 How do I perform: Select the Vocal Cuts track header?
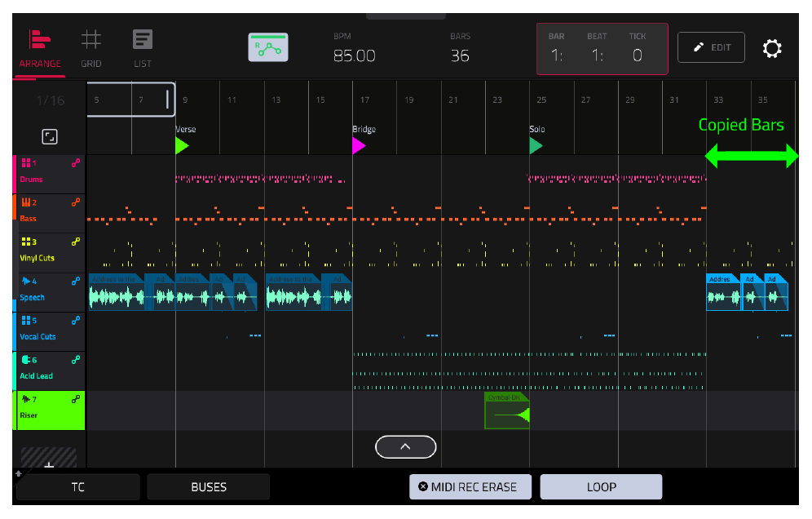point(49,332)
